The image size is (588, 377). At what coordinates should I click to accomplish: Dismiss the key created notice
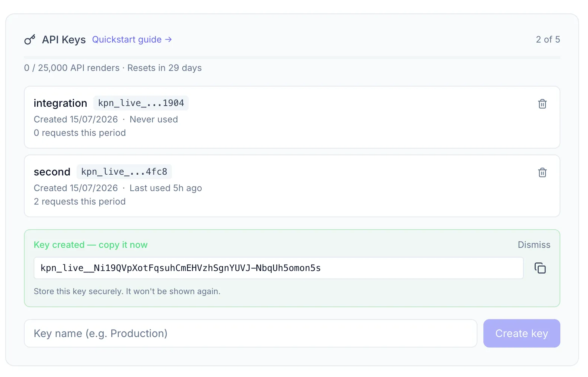pyautogui.click(x=534, y=245)
